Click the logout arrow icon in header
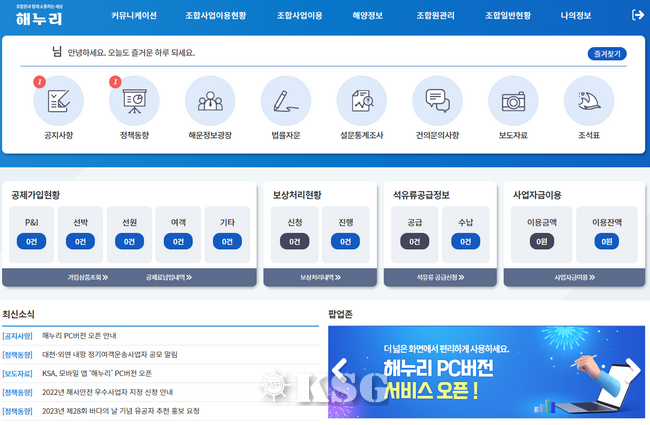The height and width of the screenshot is (425, 650). [638, 15]
